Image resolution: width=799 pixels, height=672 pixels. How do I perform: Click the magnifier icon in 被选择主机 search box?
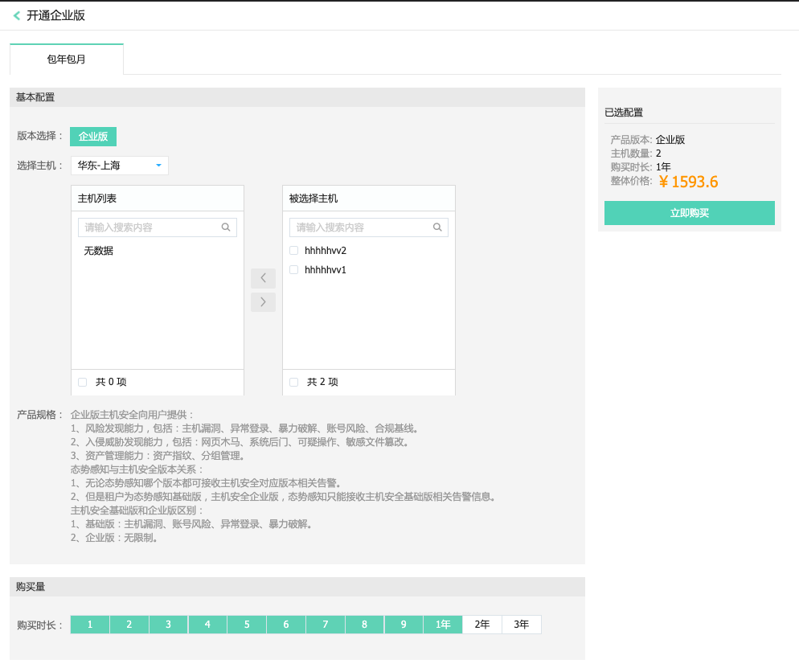point(437,227)
